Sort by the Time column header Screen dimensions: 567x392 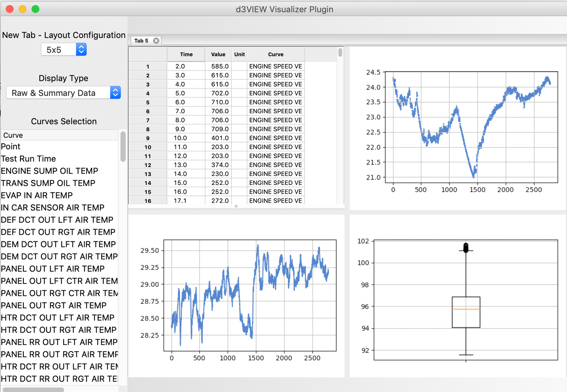coord(186,54)
